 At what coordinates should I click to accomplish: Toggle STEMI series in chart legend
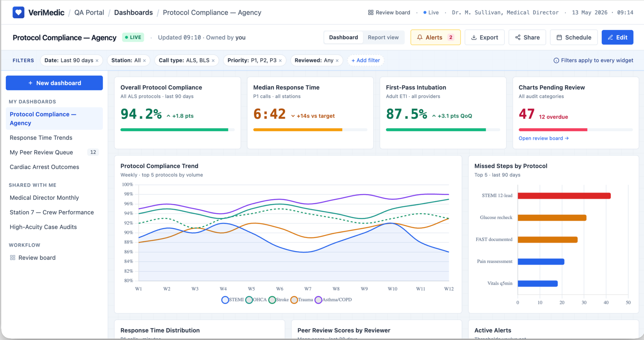tap(232, 300)
